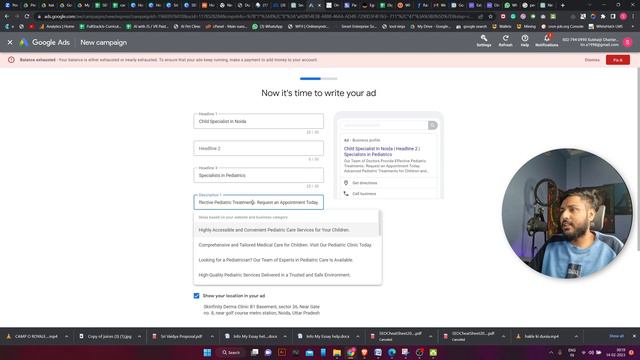640x360 pixels.
Task: Open the taskbar Search box
Action: (x=231, y=352)
